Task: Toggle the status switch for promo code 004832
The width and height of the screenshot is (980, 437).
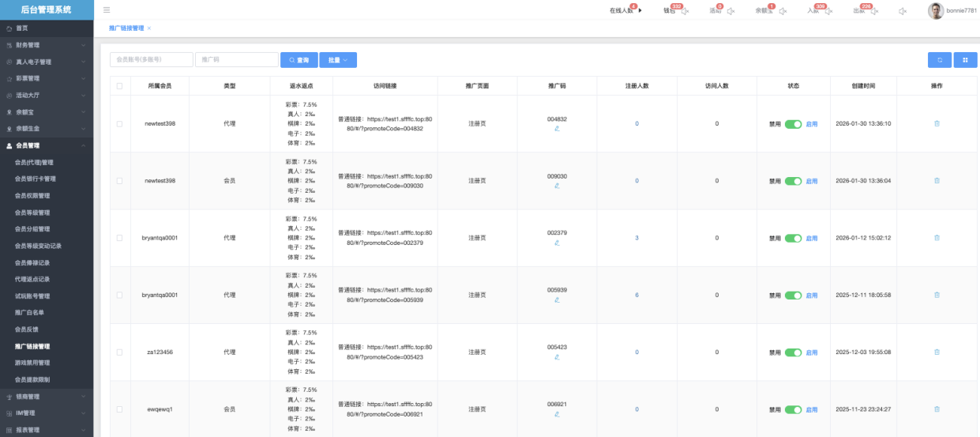Action: (x=793, y=124)
